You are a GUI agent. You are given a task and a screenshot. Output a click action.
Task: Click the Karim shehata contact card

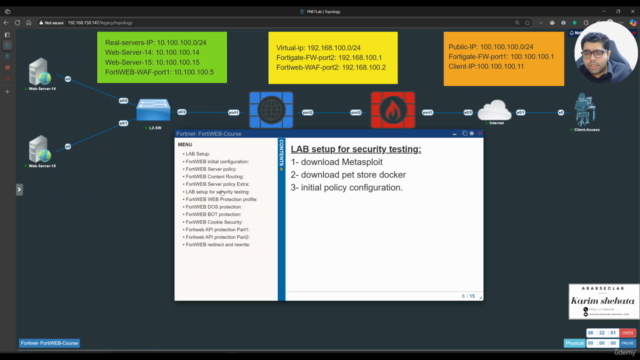pyautogui.click(x=604, y=302)
